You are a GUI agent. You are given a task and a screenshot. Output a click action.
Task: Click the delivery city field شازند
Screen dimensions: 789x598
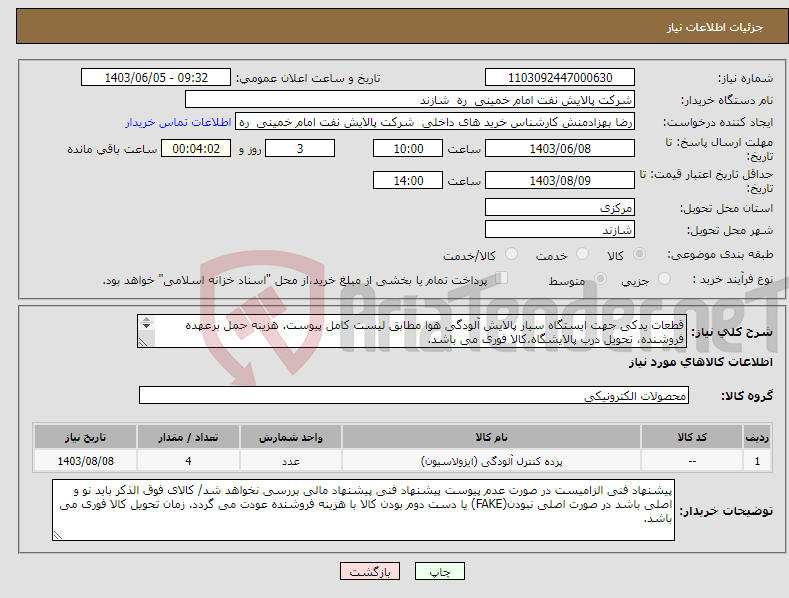tap(560, 230)
